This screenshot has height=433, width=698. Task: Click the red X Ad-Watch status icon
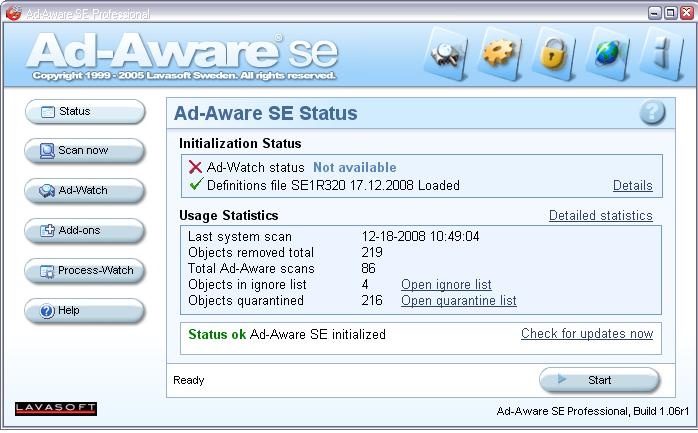click(195, 167)
